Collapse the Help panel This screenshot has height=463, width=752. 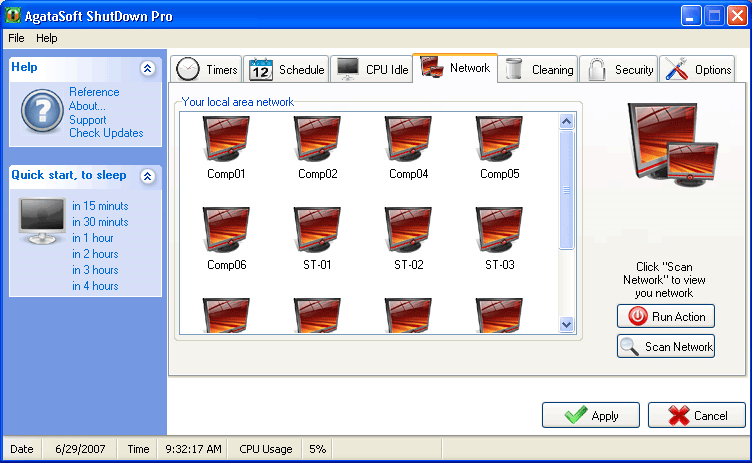pyautogui.click(x=148, y=68)
